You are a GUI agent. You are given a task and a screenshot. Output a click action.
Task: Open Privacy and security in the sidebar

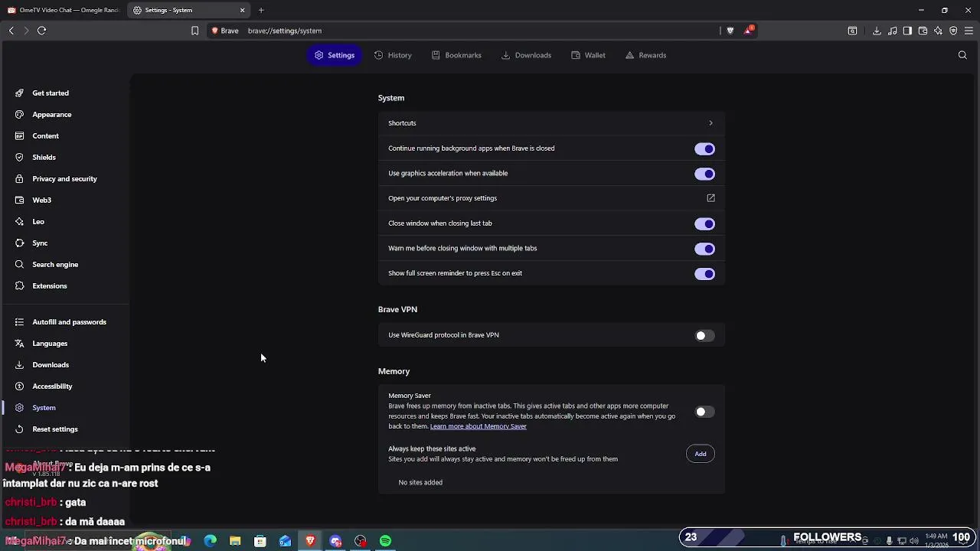click(x=66, y=179)
